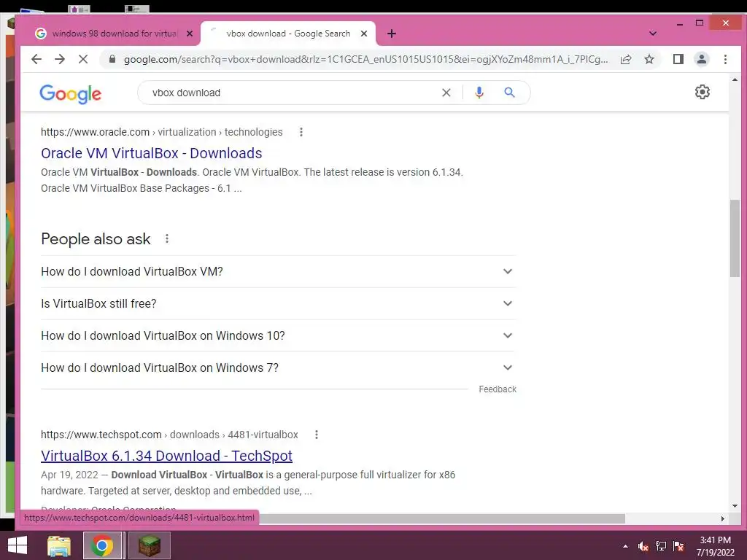
Task: Show hidden system tray icons
Action: [625, 546]
